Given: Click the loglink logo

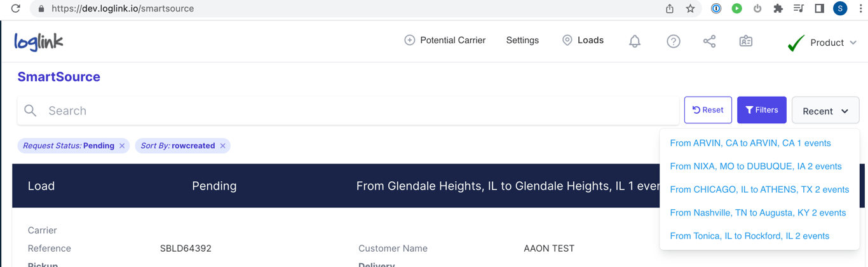Looking at the screenshot, I should (x=39, y=42).
